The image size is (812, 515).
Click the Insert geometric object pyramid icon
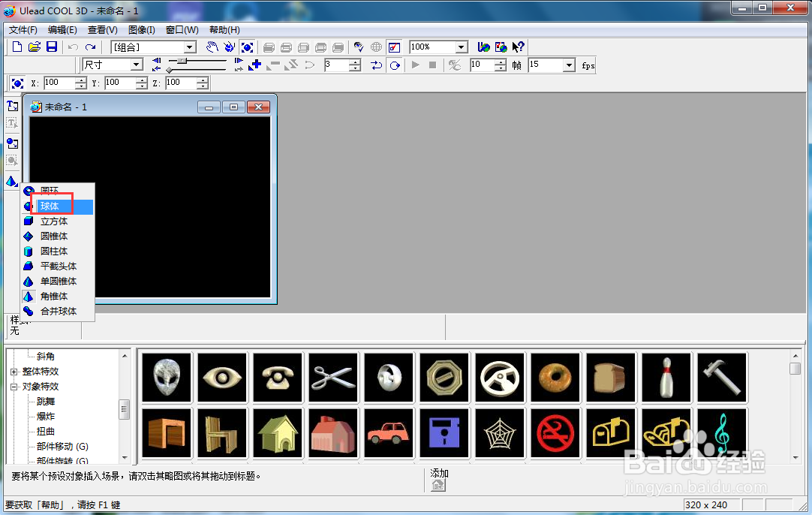pyautogui.click(x=12, y=182)
